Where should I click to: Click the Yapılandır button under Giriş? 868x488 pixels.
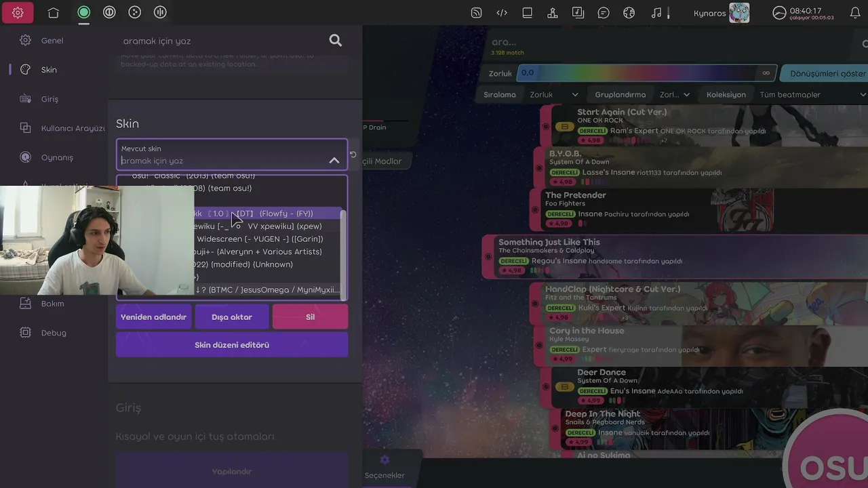point(232,472)
